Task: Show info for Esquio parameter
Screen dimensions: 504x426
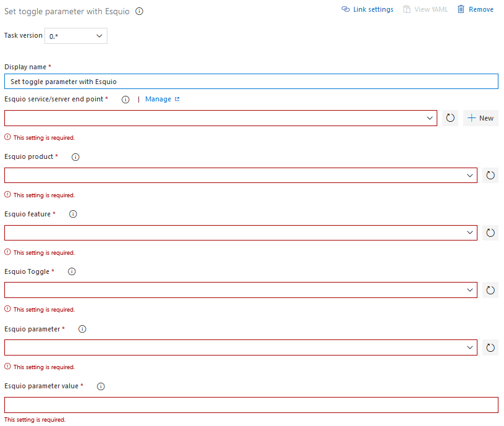Action: click(82, 329)
